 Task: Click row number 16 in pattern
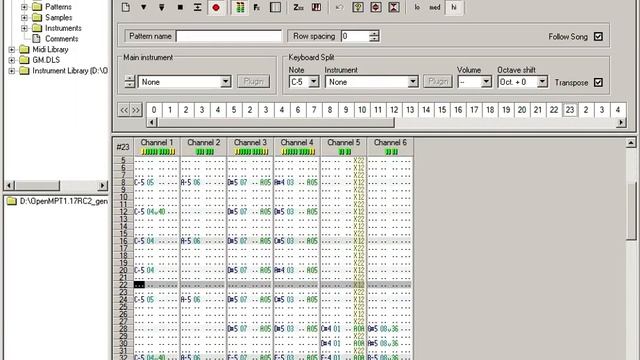(x=123, y=241)
